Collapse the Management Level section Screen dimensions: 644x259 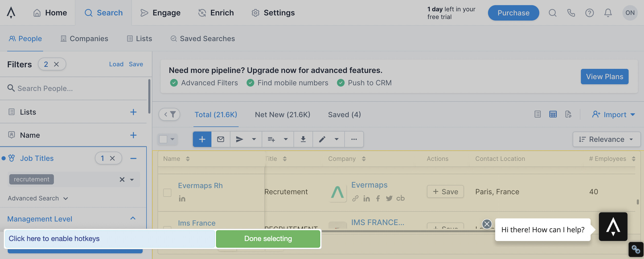(133, 218)
